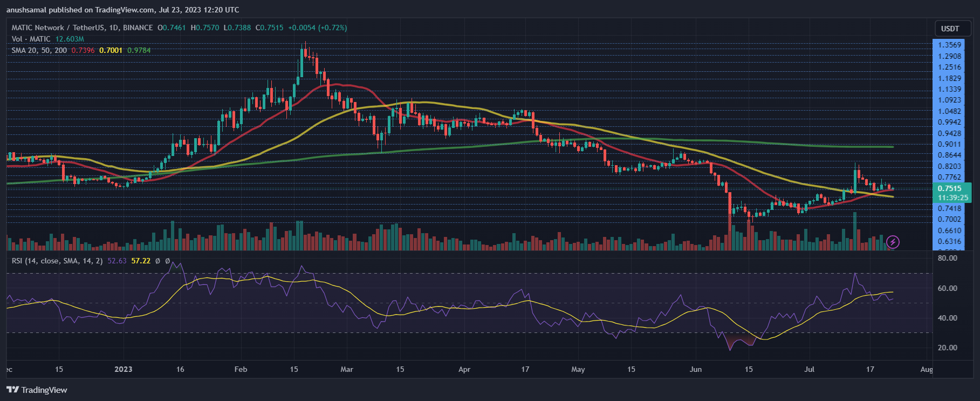Click the price change +0.0054 (+0.72%)
This screenshot has width=980, height=401.
(318, 28)
